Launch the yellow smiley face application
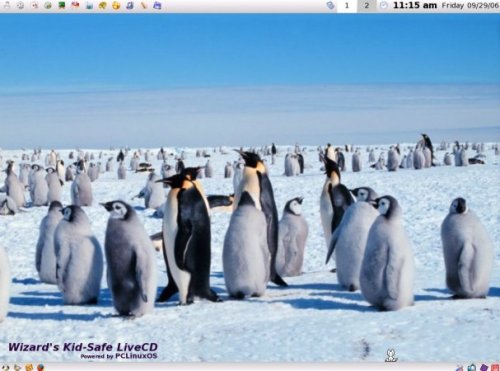This screenshot has height=371, width=500. (x=116, y=5)
